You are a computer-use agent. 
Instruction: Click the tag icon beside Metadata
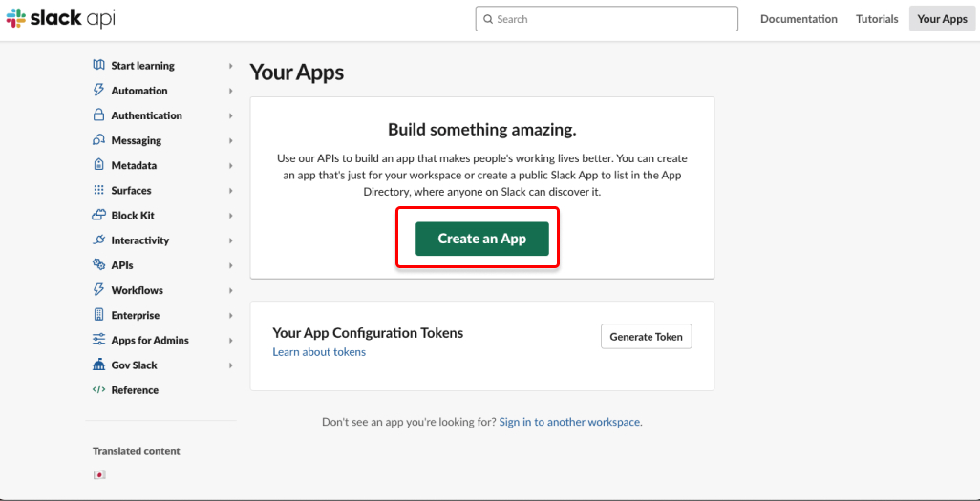point(98,165)
